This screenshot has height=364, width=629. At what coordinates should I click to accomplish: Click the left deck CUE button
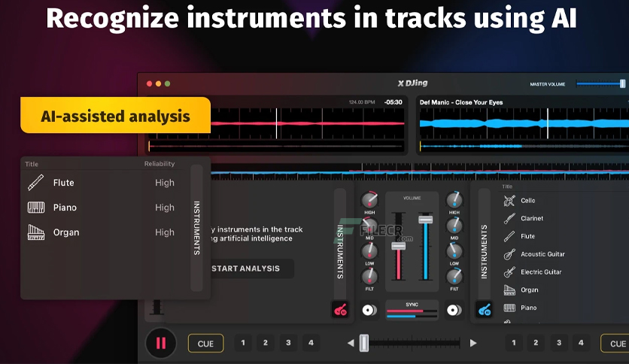click(206, 344)
